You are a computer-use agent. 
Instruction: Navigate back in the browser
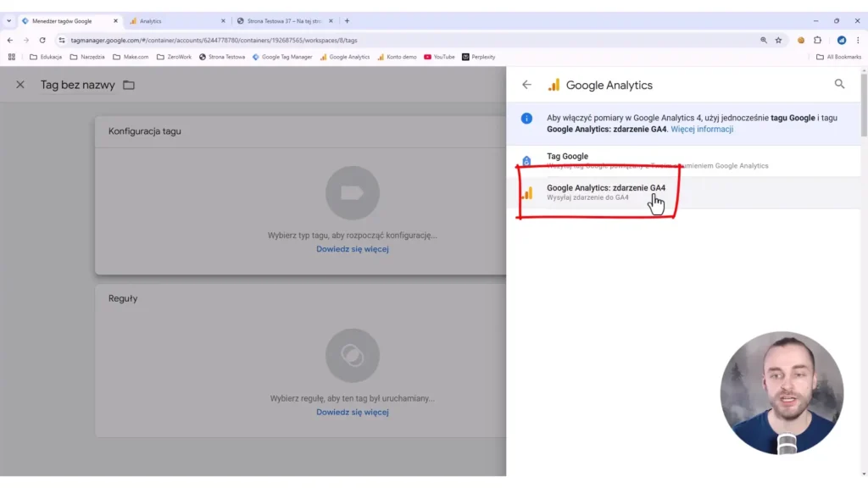(x=10, y=41)
